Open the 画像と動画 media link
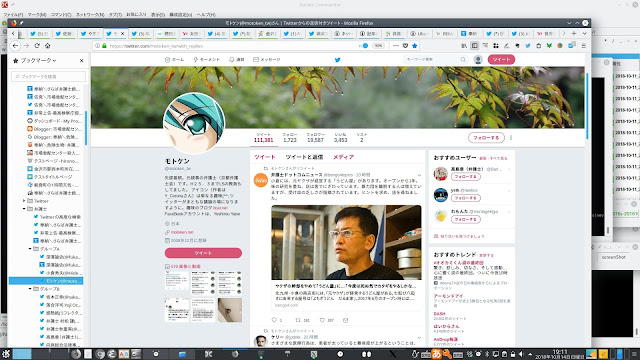This screenshot has width=640, height=360. coord(186,267)
